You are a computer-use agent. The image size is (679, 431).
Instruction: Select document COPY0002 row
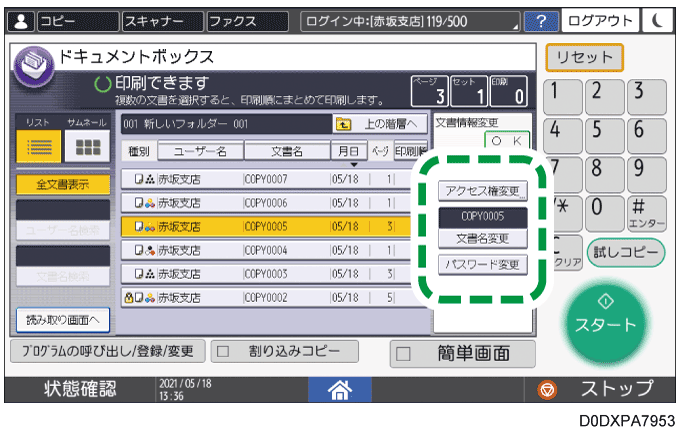(266, 298)
